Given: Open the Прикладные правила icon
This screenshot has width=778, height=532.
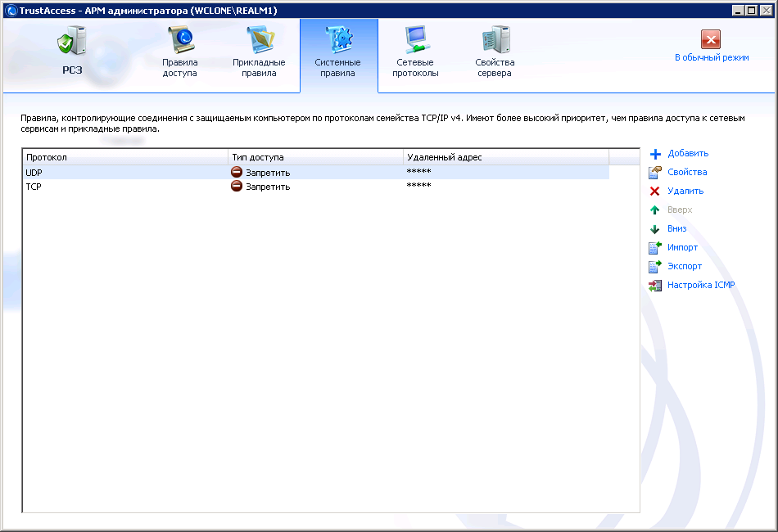Looking at the screenshot, I should tap(259, 41).
